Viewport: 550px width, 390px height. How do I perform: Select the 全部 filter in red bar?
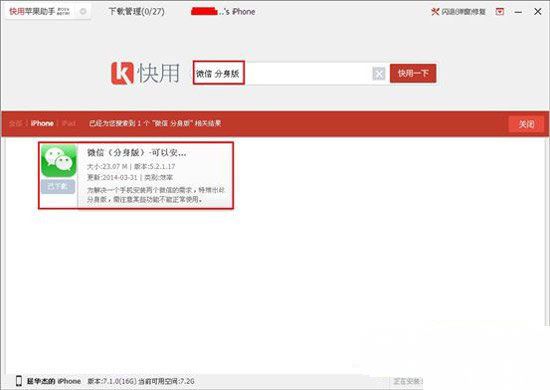pyautogui.click(x=15, y=123)
